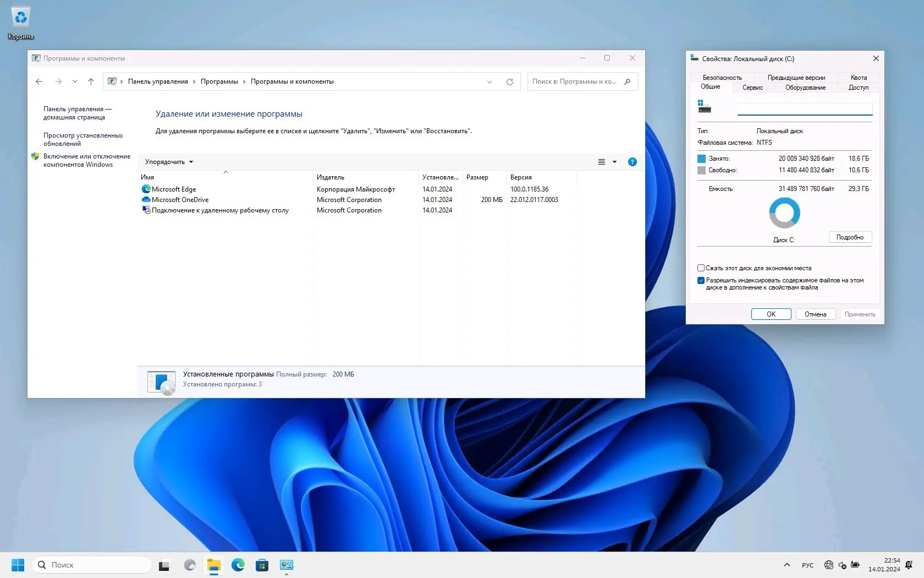Sort by Издатель column header

click(x=366, y=177)
